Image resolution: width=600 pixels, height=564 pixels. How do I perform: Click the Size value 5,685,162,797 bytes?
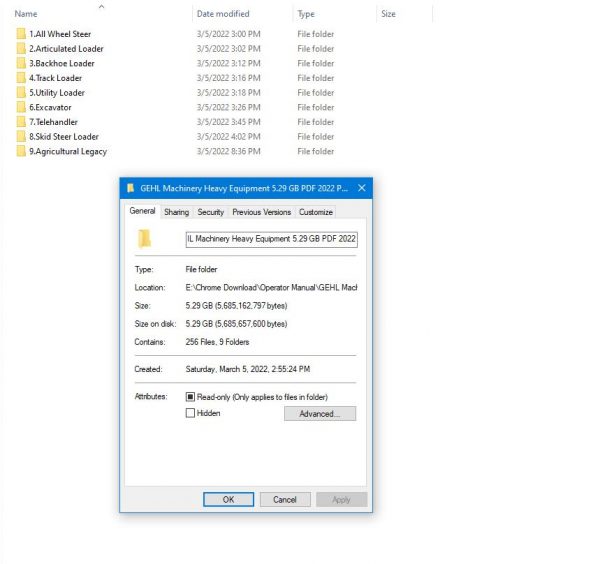click(236, 306)
